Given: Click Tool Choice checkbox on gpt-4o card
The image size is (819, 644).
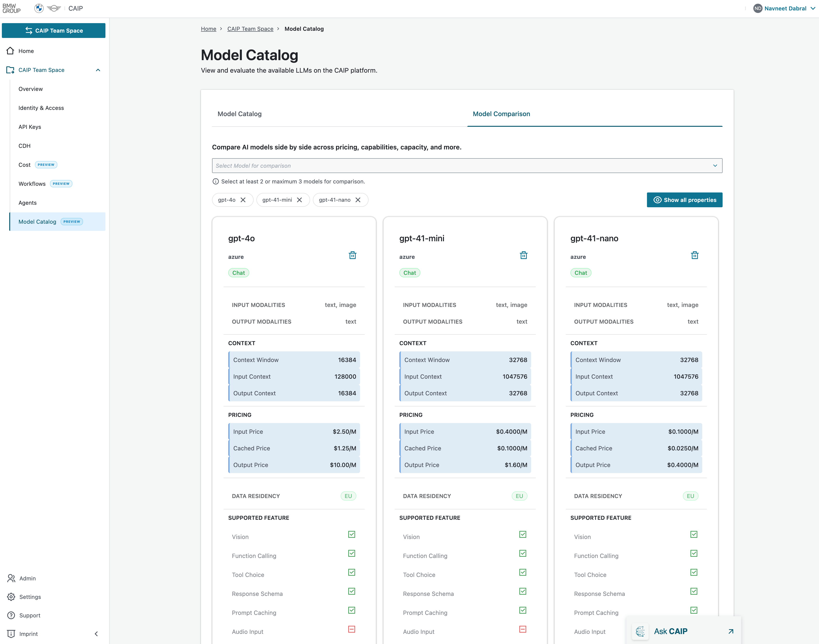Looking at the screenshot, I should tap(352, 572).
